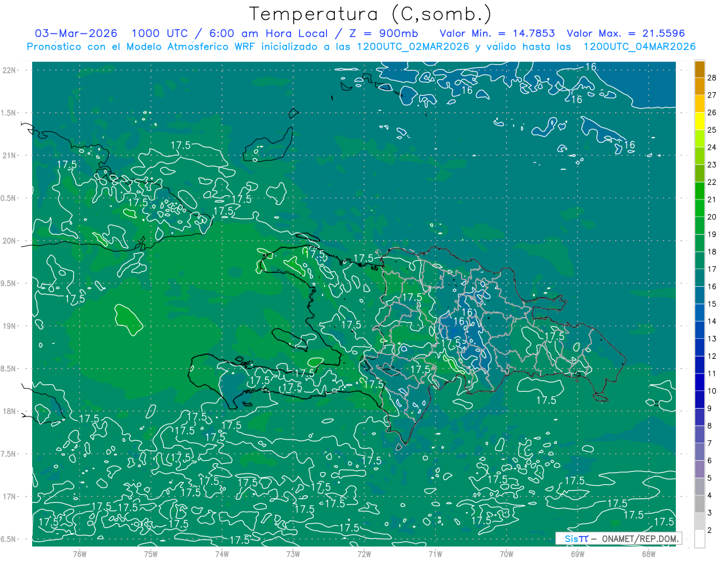Click the '0.5N' latitude axis label
This screenshot has width=728, height=562.
[x=9, y=198]
